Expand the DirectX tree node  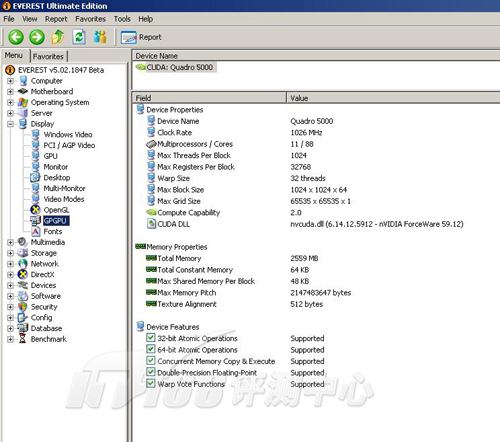pyautogui.click(x=10, y=275)
